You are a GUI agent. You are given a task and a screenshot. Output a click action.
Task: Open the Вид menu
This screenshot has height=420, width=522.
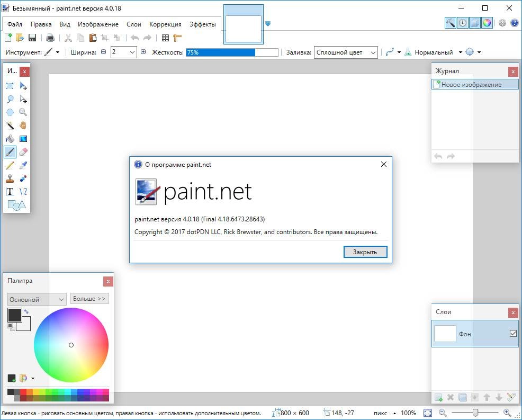[x=65, y=24]
